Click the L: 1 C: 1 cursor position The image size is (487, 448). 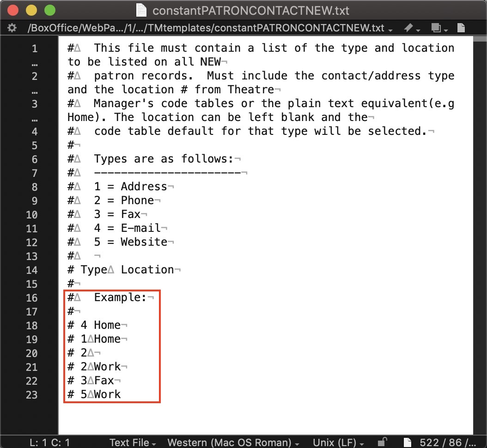click(50, 442)
